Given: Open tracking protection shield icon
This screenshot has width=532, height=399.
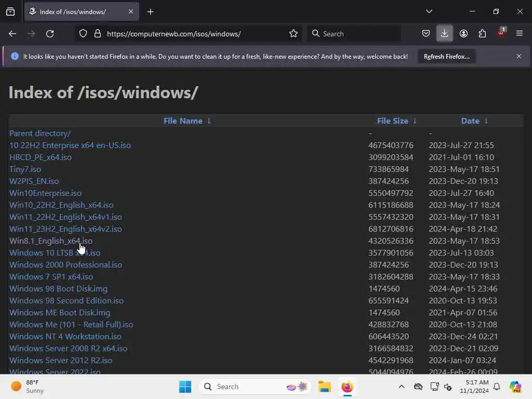Looking at the screenshot, I should 83,34.
